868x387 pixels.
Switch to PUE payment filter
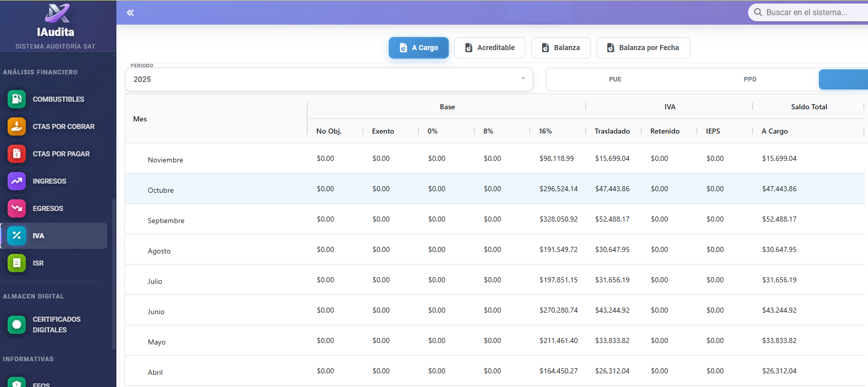pyautogui.click(x=615, y=79)
